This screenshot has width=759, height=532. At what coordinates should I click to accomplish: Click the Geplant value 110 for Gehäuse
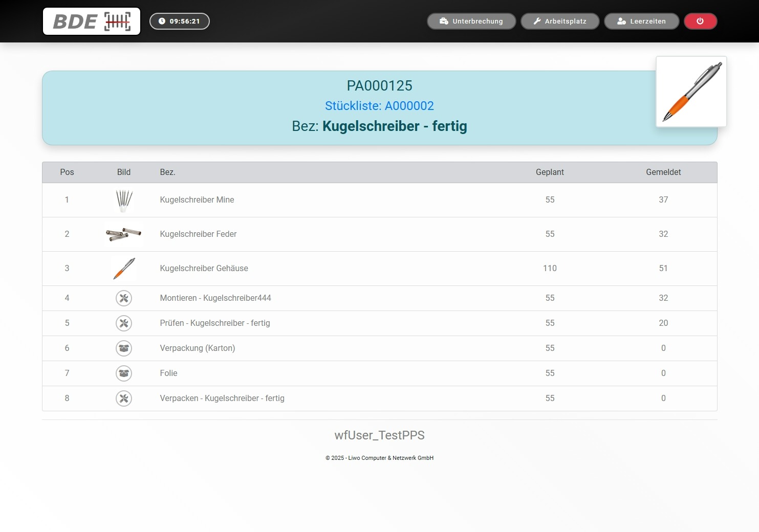click(550, 269)
